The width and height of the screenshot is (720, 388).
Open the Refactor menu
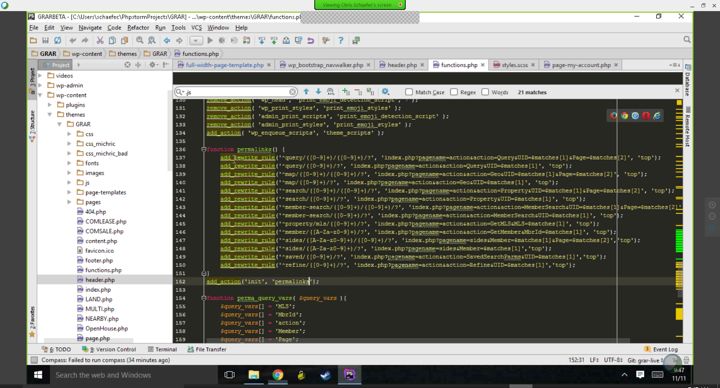coord(138,28)
